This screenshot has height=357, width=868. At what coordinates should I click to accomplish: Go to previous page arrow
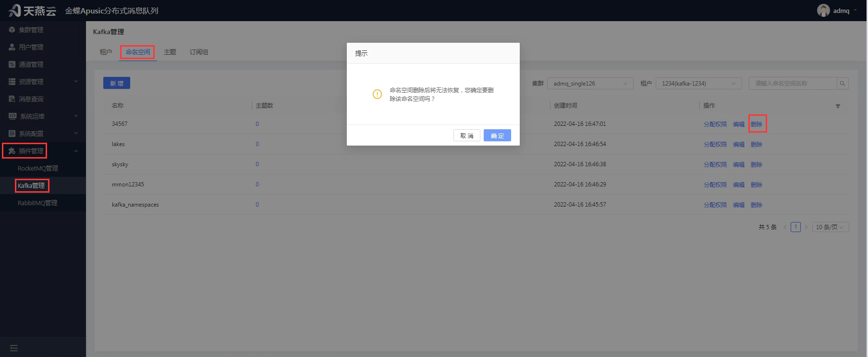[x=785, y=227]
